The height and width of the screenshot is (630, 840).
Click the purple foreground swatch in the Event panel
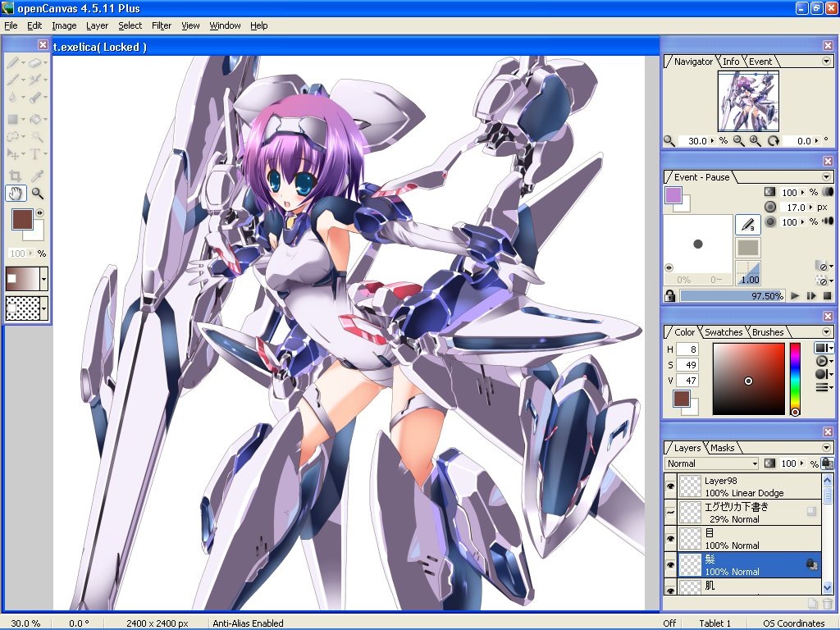coord(673,195)
